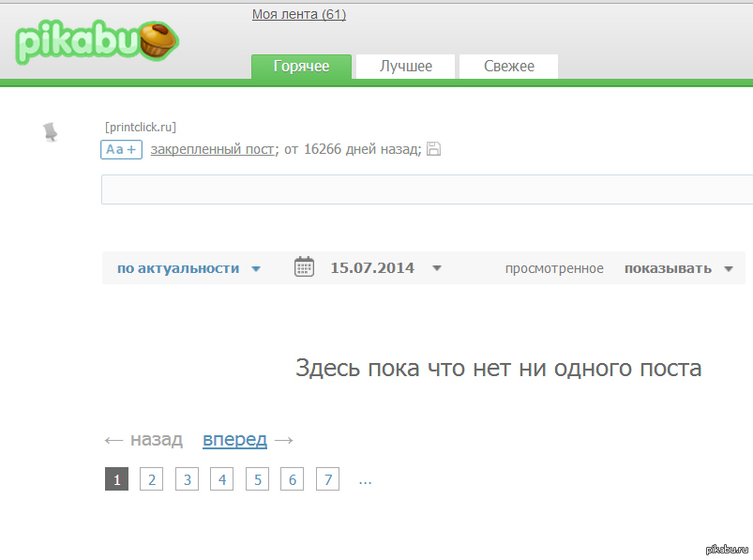Open the 15.07.2014 date dropdown arrow

click(x=436, y=268)
